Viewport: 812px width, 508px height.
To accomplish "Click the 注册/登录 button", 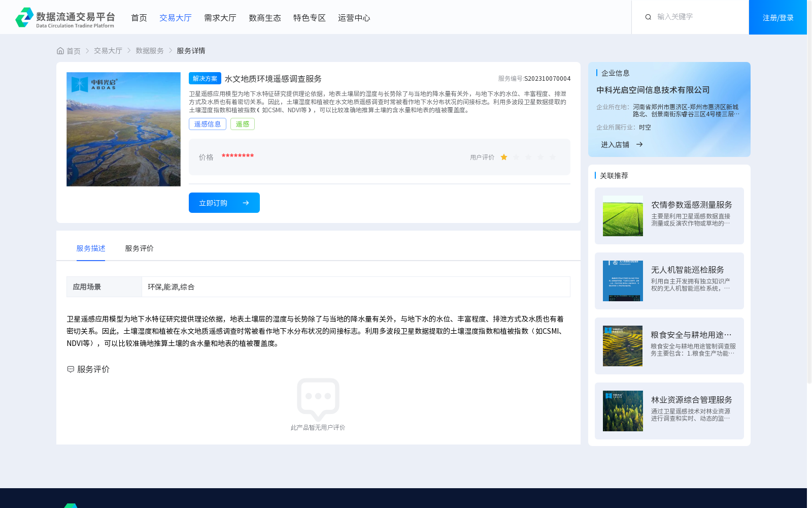I will tap(778, 17).
